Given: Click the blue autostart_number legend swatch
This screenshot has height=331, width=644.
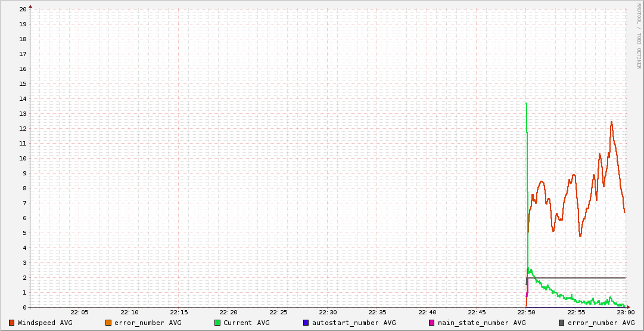Looking at the screenshot, I should coord(306,323).
